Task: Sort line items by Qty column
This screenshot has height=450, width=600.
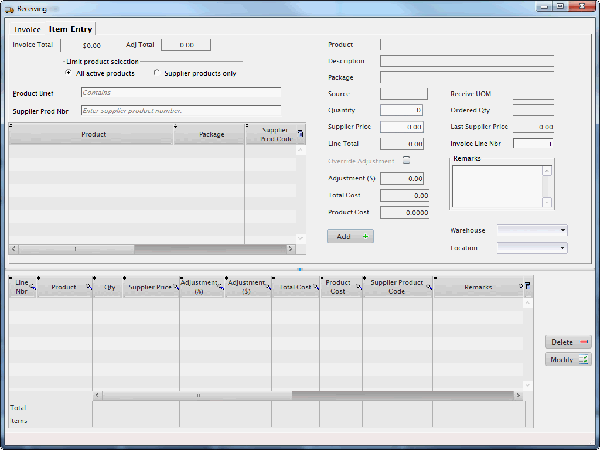Action: coord(108,287)
